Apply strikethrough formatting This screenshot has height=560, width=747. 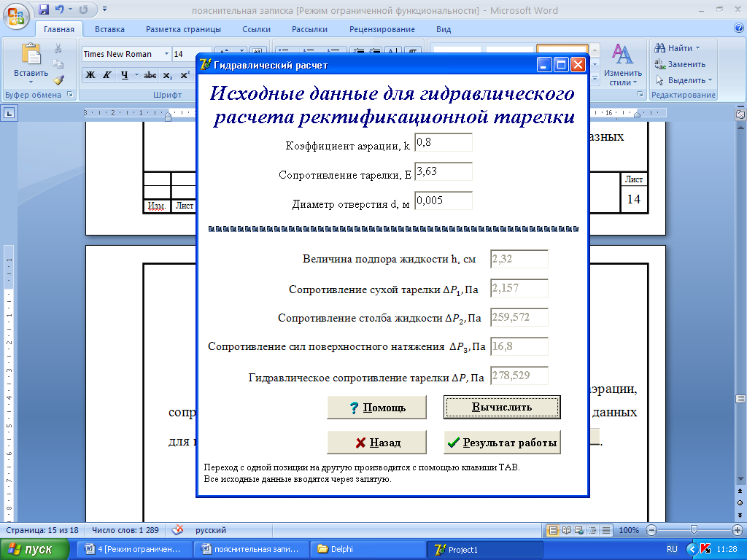click(150, 75)
